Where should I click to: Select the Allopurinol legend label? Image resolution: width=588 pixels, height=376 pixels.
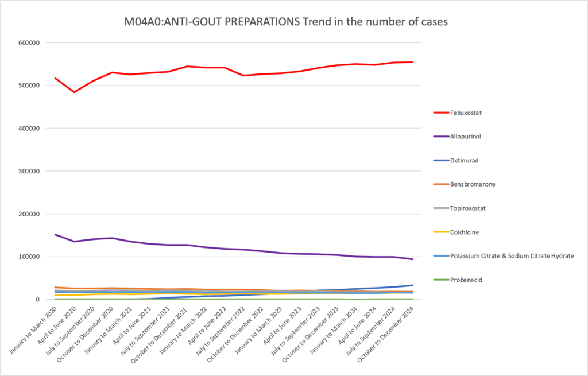[x=465, y=137]
